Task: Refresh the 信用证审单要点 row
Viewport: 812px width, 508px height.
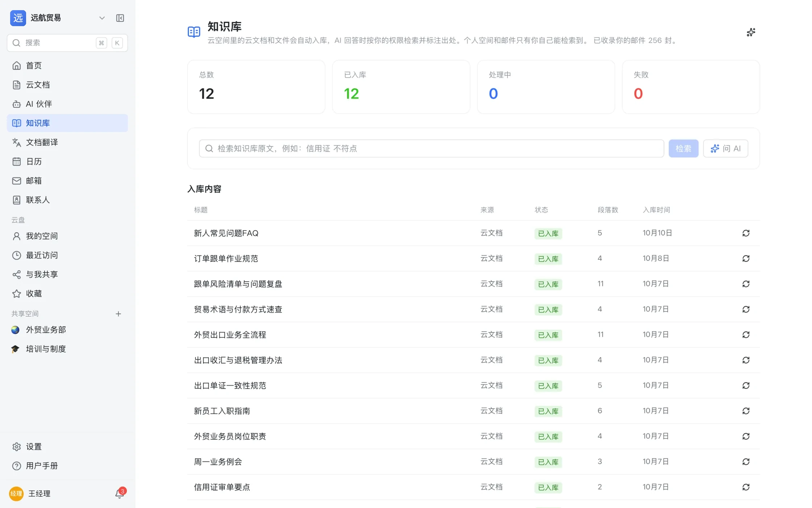Action: 746,487
